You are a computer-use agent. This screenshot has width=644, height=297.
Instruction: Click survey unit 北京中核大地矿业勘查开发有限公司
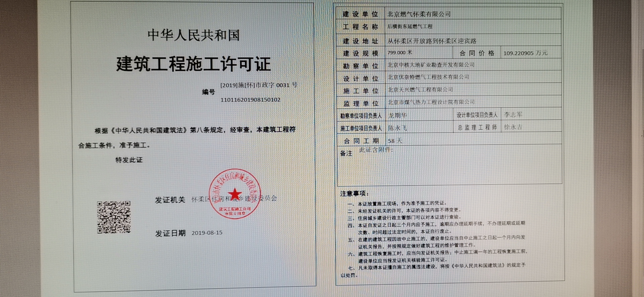pyautogui.click(x=431, y=65)
